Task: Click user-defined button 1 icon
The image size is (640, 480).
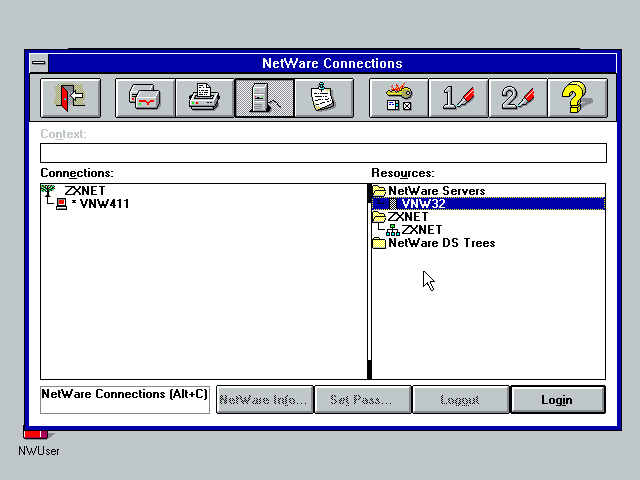Action: click(458, 98)
